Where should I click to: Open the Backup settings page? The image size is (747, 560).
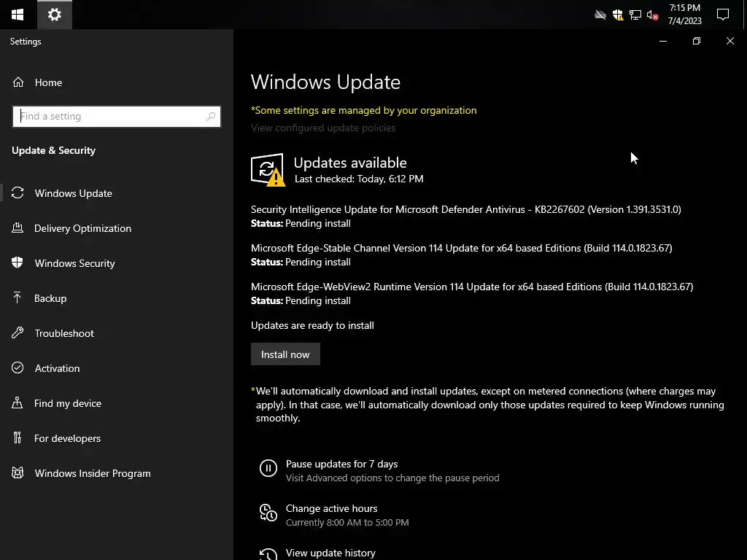click(x=50, y=298)
